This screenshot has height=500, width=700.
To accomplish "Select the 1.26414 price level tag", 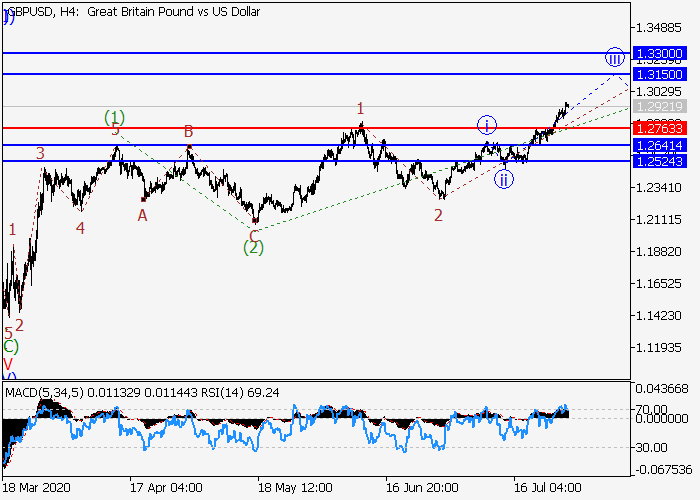I will pyautogui.click(x=658, y=146).
